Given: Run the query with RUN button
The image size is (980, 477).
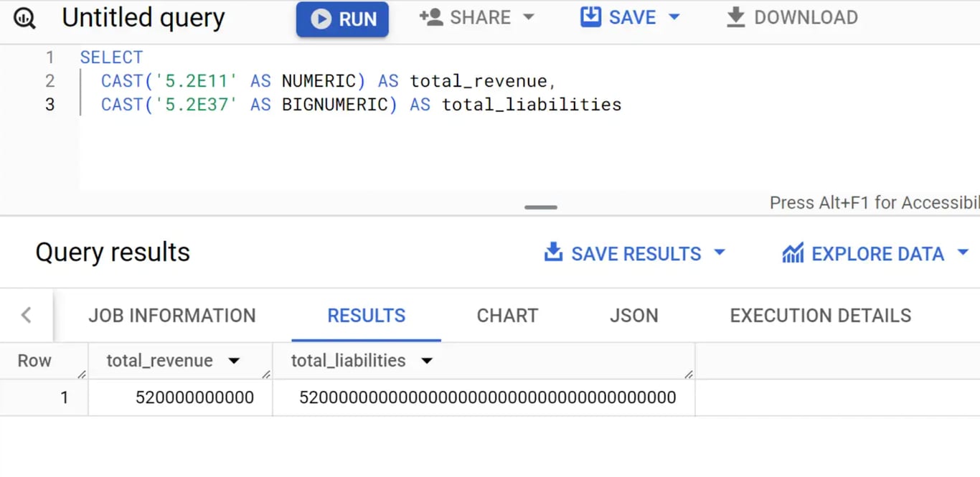Looking at the screenshot, I should coord(342,19).
